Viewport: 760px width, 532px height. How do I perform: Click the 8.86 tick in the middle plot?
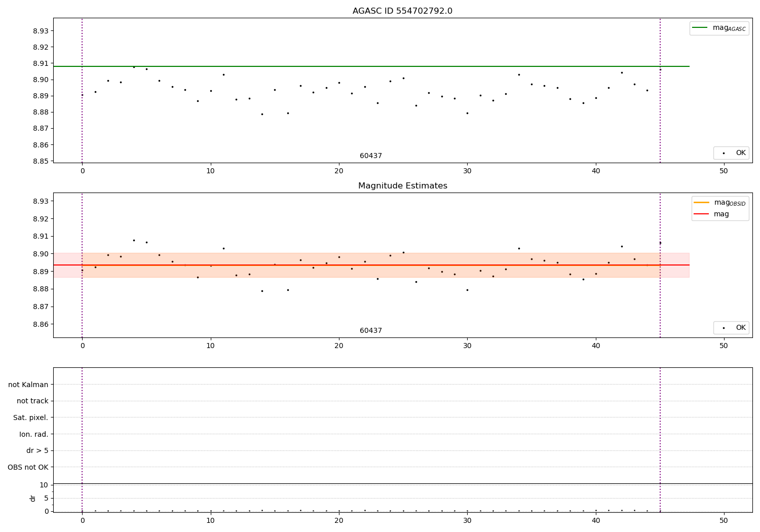click(x=41, y=324)
